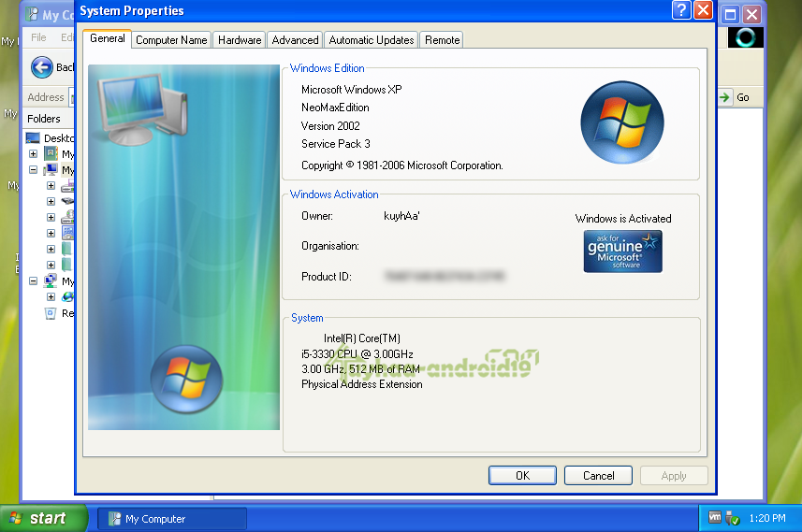Click the "Microsoft Windows XP" text
This screenshot has height=532, width=802.
pos(351,90)
